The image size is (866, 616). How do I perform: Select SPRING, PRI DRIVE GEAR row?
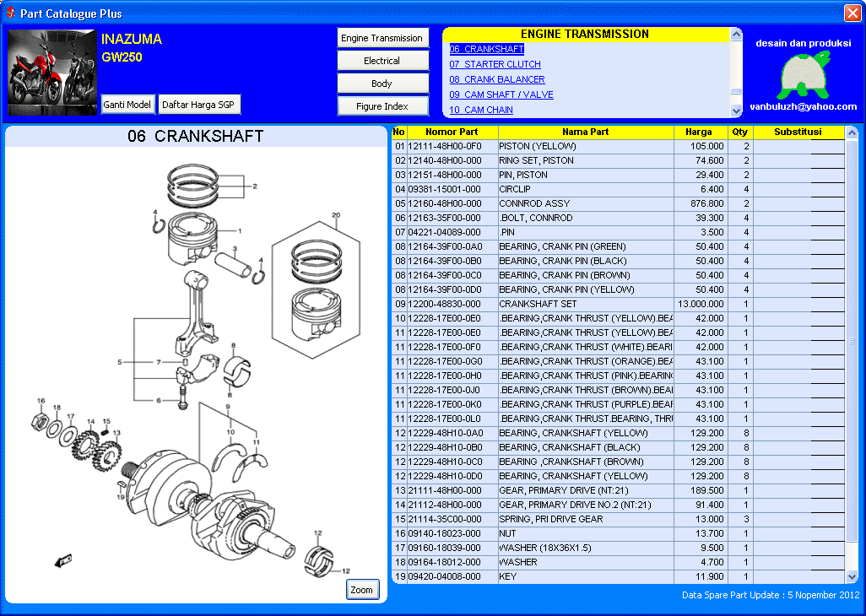coord(618,520)
